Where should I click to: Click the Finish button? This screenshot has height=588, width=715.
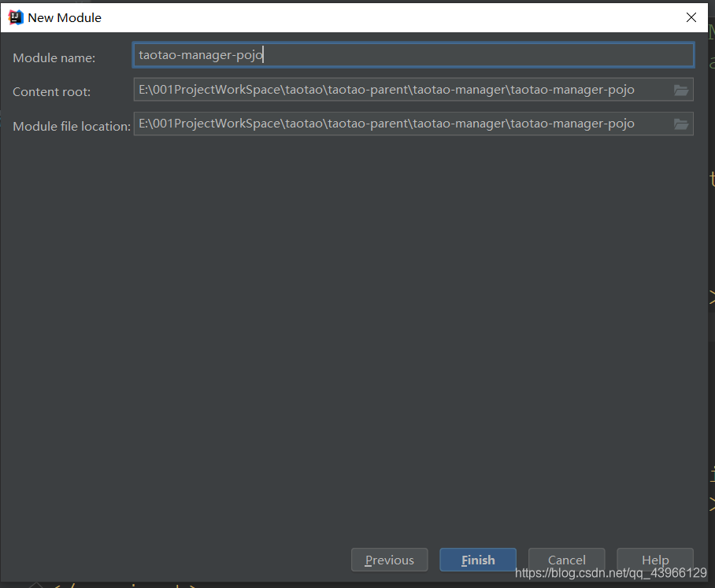[x=478, y=560]
